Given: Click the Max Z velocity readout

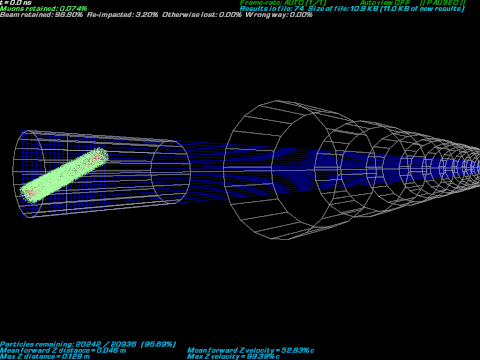Looking at the screenshot, I should [x=233, y=356].
